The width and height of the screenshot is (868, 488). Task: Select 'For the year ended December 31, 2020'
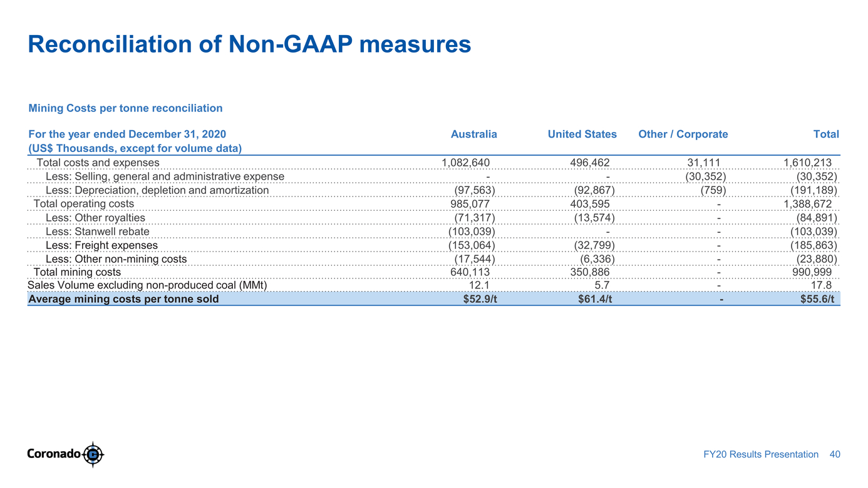click(127, 134)
